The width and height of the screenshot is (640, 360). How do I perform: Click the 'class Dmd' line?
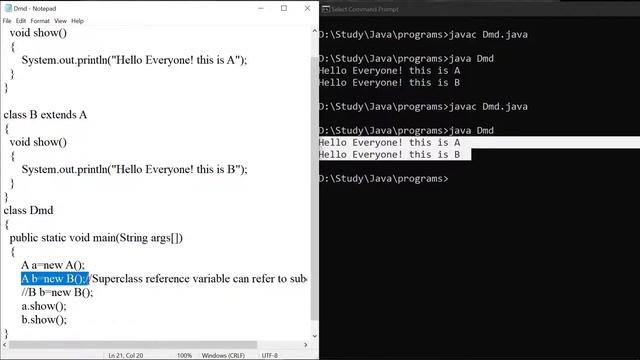[29, 210]
